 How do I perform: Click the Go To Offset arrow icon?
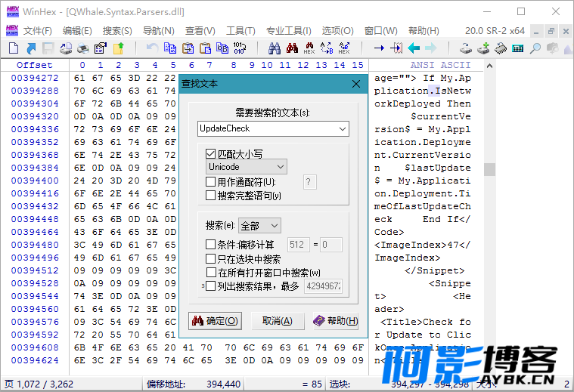(x=379, y=48)
